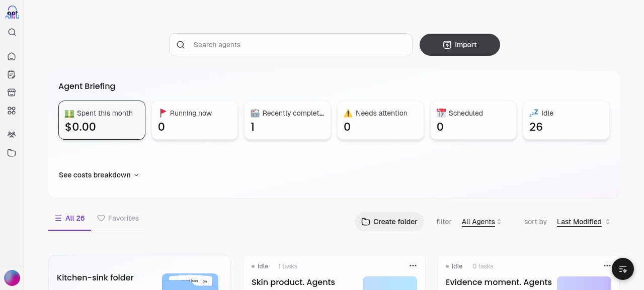Open the Last Modified sort dropdown
Screen dimensions: 644x290
coord(584,222)
